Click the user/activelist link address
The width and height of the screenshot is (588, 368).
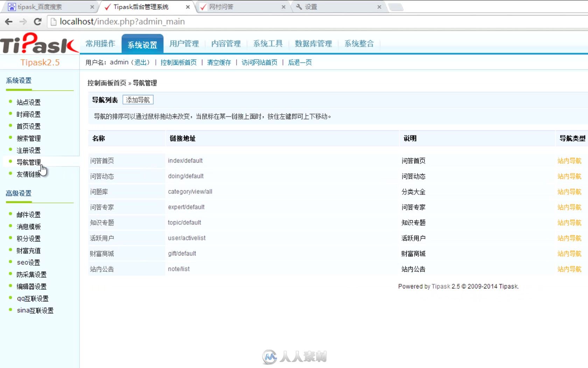click(x=187, y=238)
